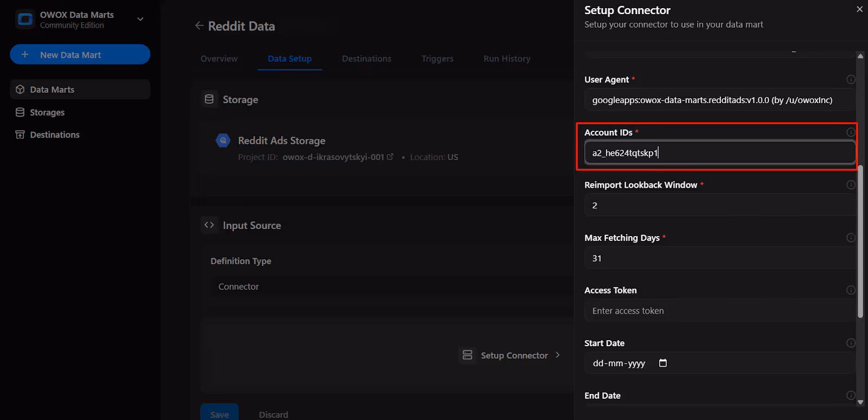
Task: Click the Data Marts cube icon
Action: (20, 90)
